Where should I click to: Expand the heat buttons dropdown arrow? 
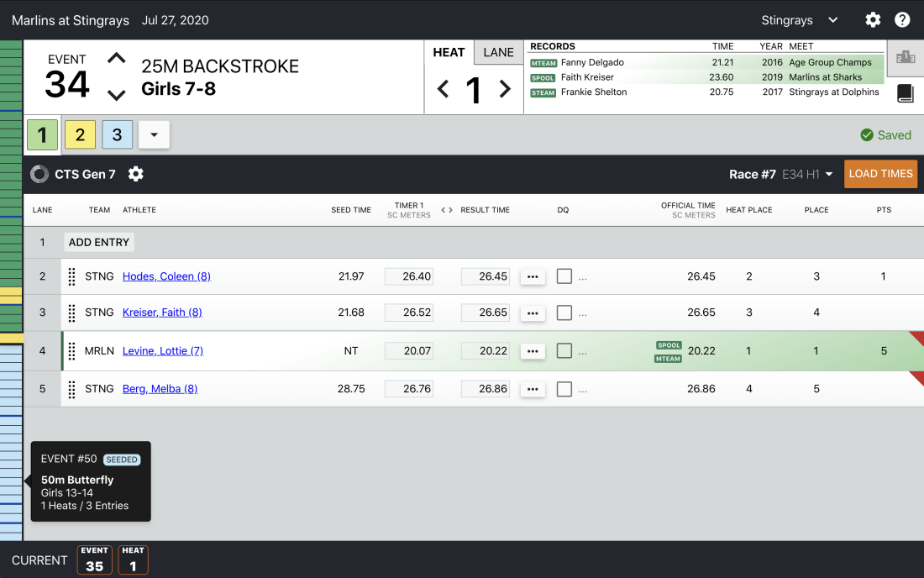[154, 135]
